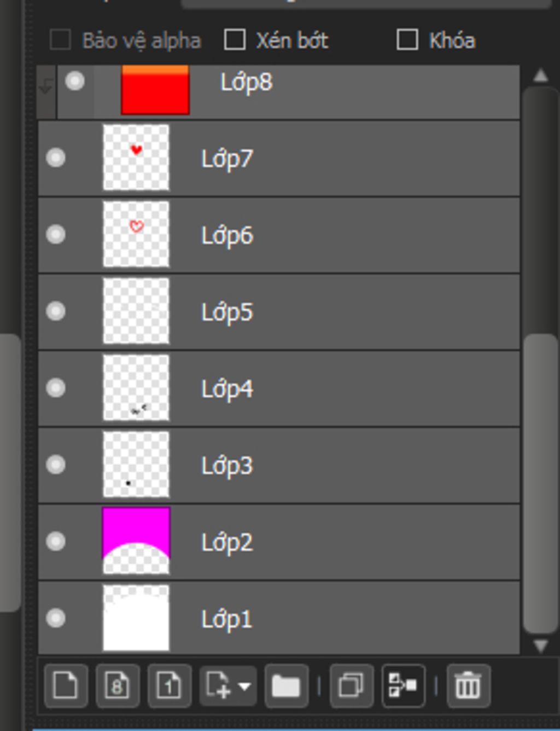
Task: Add a new 1-bit layer
Action: point(170,686)
